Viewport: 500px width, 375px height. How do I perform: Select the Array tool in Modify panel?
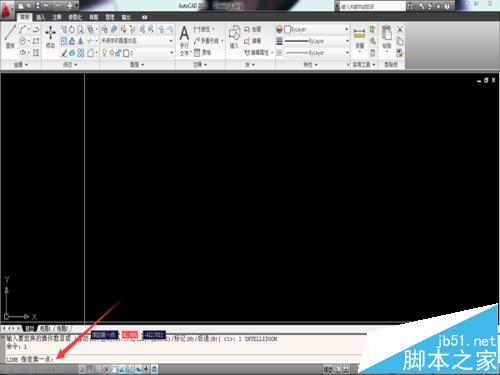(x=81, y=53)
